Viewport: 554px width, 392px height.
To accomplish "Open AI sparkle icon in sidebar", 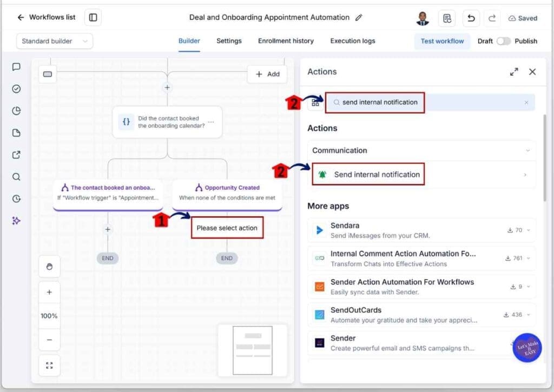I will [x=16, y=221].
